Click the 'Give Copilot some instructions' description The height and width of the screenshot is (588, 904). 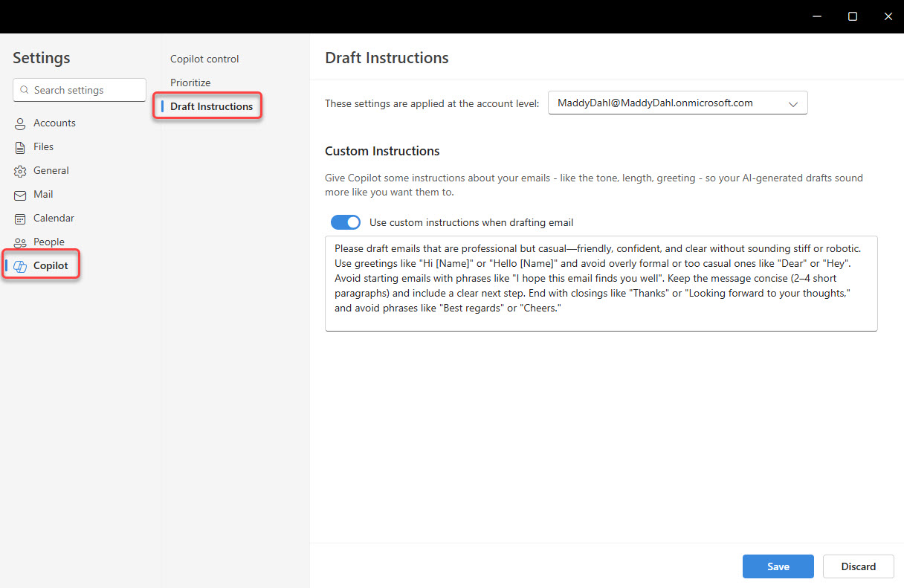(594, 185)
